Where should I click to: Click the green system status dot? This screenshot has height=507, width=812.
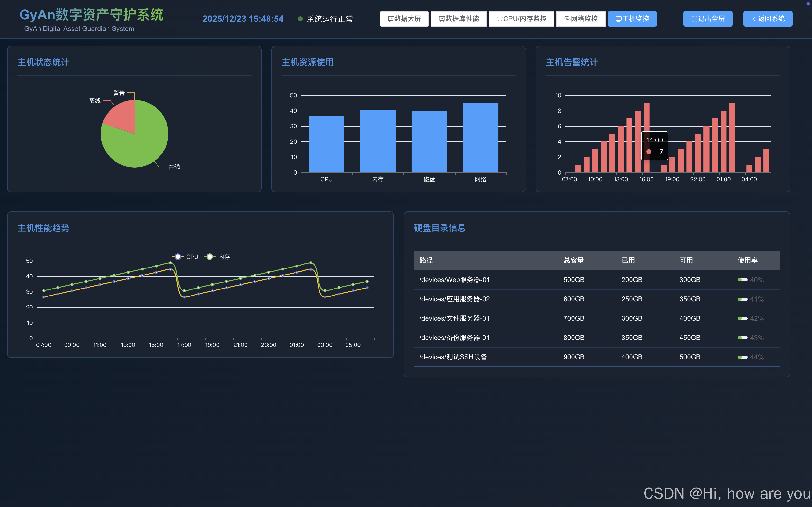(x=300, y=19)
